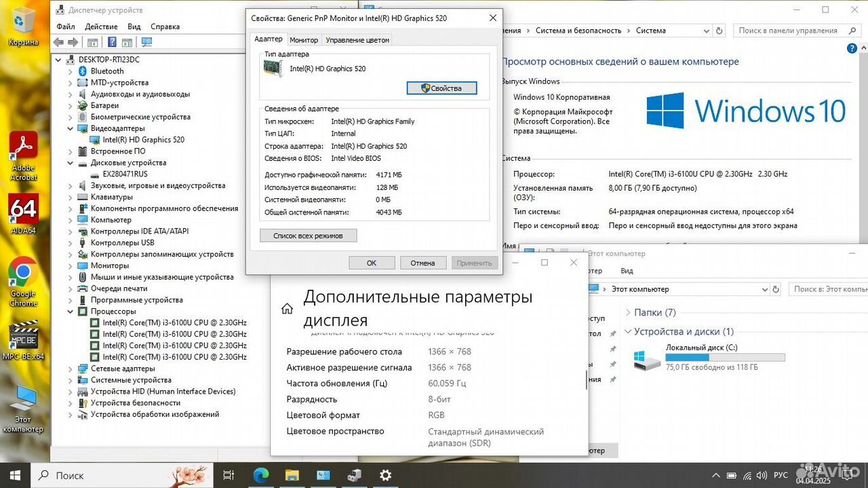Click the taskbar search box 'Поиск'
This screenshot has width=868, height=488.
(x=122, y=475)
